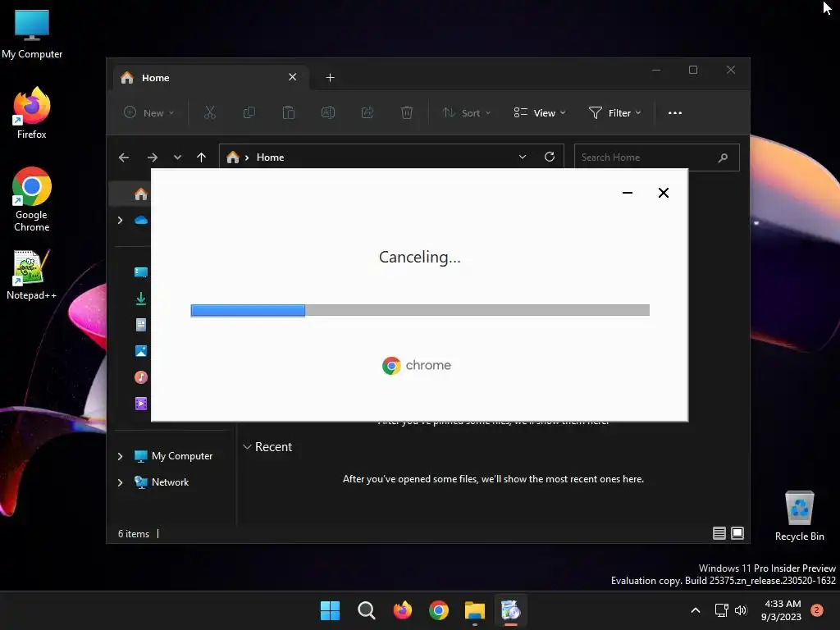The width and height of the screenshot is (840, 630).
Task: Refresh the Home folder view
Action: point(549,157)
